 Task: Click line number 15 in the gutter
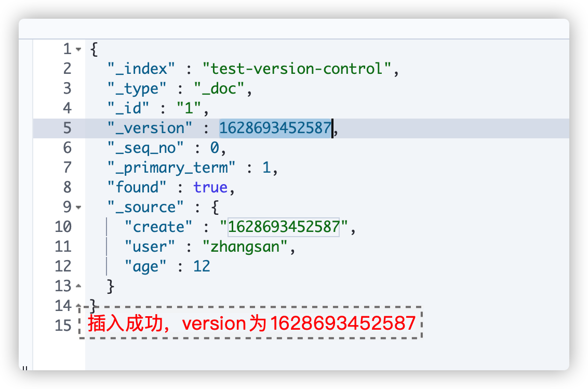[63, 326]
